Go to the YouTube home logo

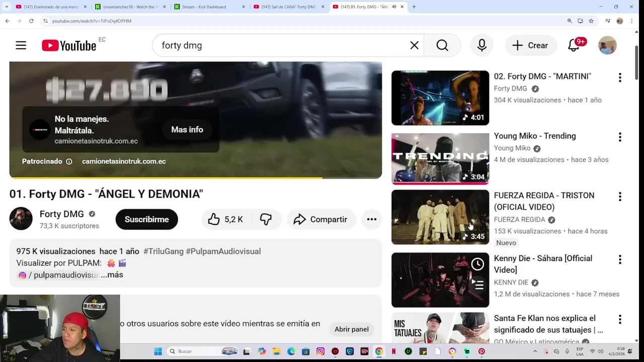click(x=69, y=46)
